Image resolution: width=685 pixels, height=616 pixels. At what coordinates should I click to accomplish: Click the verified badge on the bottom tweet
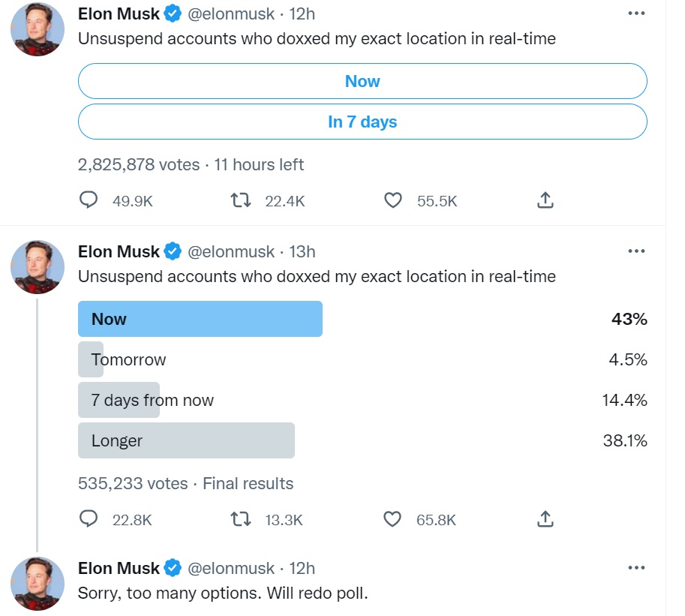coord(173,568)
